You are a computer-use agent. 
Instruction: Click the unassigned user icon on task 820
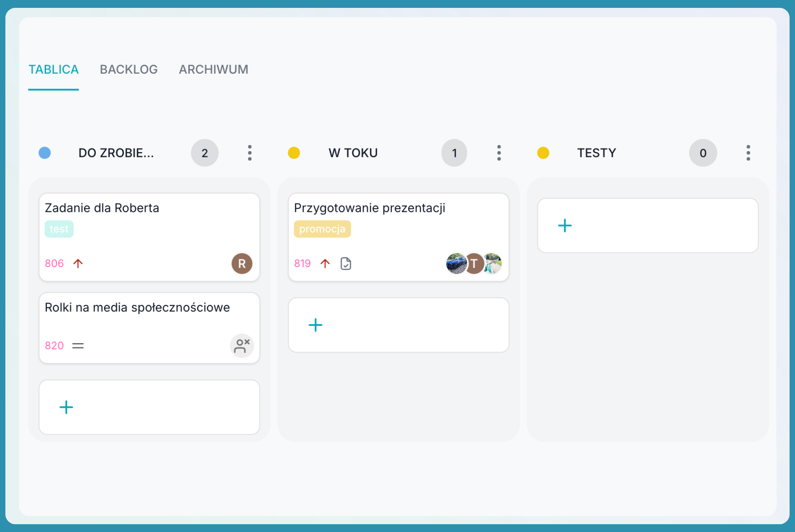pyautogui.click(x=242, y=346)
